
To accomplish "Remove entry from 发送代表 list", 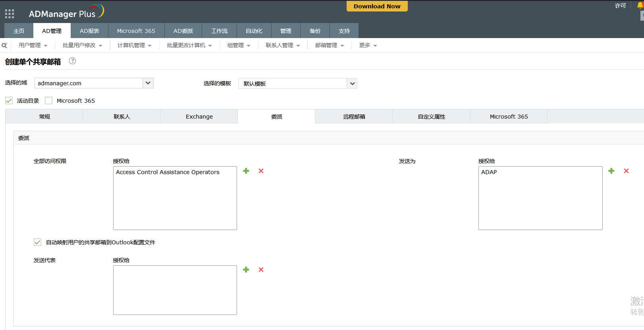I will coord(261,270).
